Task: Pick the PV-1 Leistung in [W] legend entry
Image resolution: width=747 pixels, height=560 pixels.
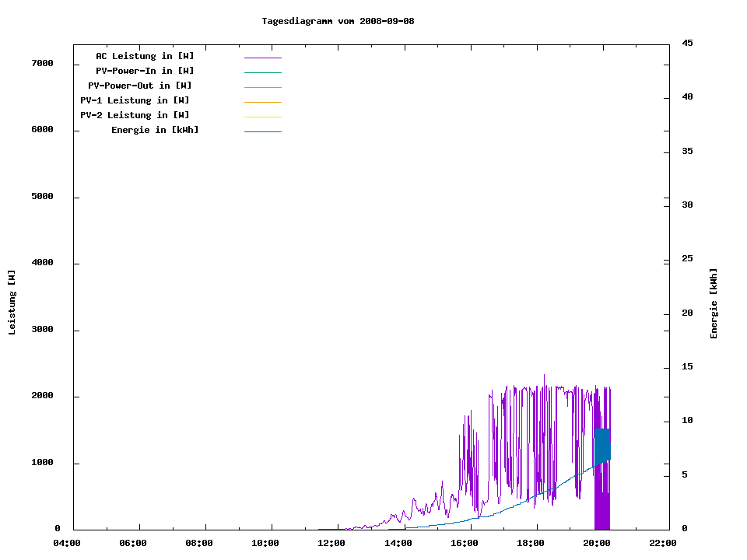Action: point(135,100)
